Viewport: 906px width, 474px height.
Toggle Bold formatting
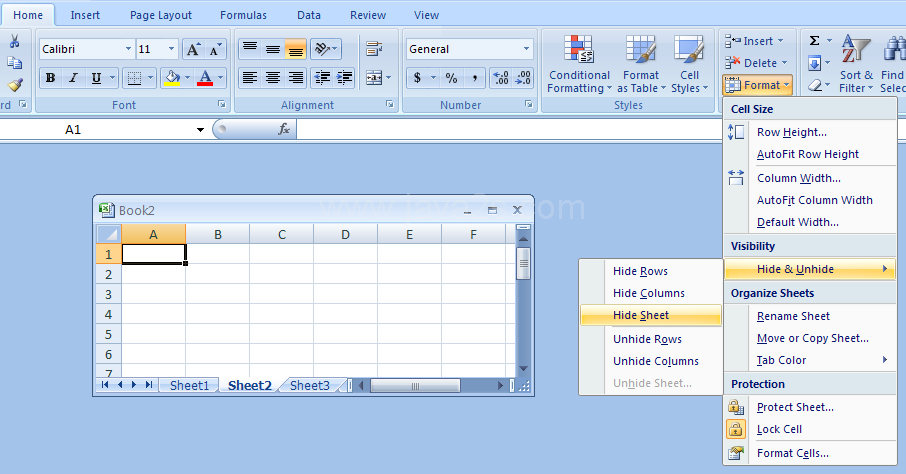point(50,77)
